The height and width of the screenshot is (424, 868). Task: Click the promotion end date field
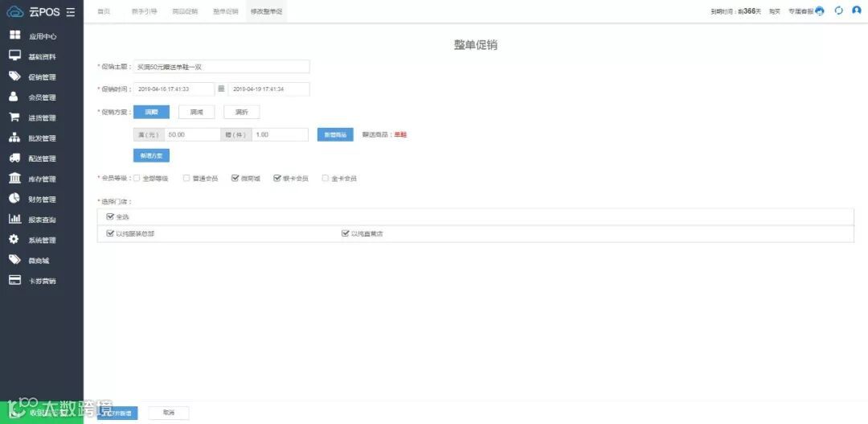[269, 89]
